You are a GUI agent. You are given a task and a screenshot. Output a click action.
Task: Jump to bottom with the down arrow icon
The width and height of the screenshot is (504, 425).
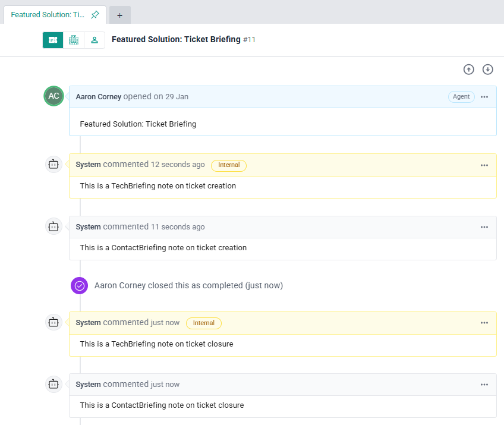click(x=488, y=70)
